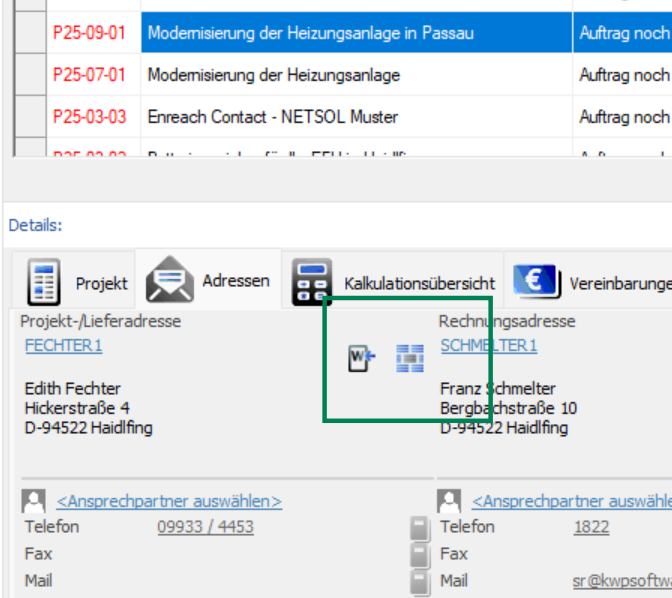Screen dimensions: 672x598
Task: Click the phone icon beside left Telefon row
Action: (x=420, y=528)
